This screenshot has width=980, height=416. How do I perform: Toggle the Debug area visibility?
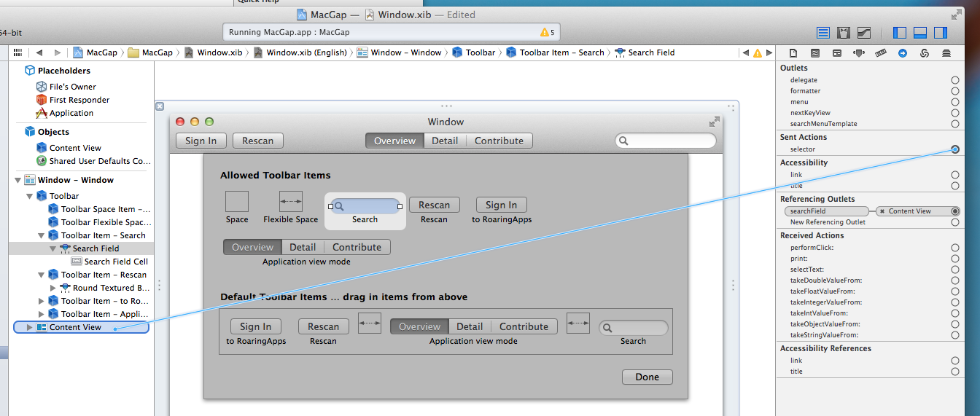pyautogui.click(x=920, y=33)
